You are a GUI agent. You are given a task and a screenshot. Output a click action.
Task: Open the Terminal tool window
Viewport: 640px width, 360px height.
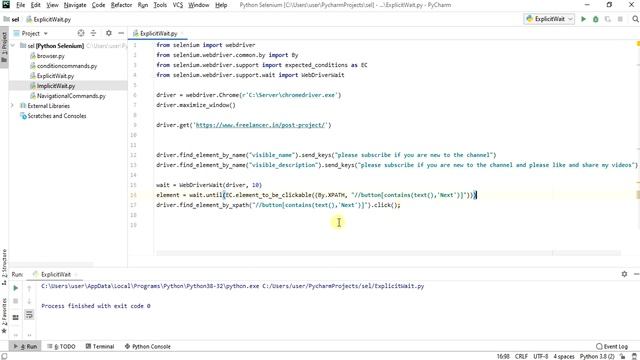[100, 347]
